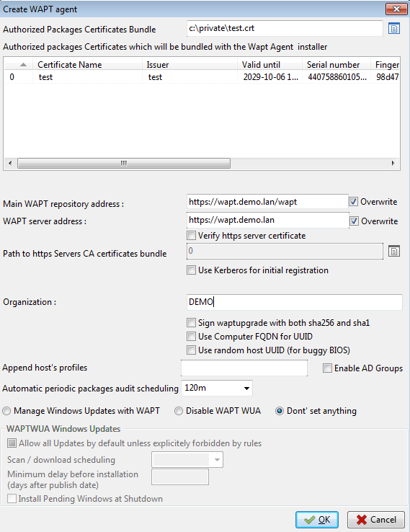
Task: Select Dont' set anything radio button
Action: tap(280, 411)
